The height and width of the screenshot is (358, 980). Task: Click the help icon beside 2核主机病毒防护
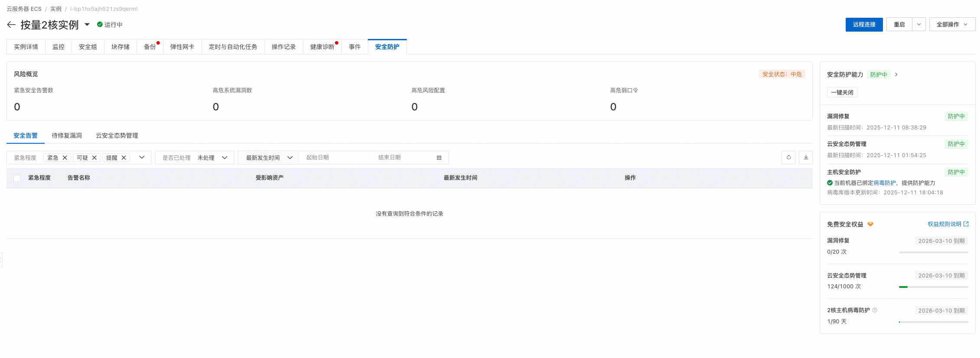[x=875, y=310]
